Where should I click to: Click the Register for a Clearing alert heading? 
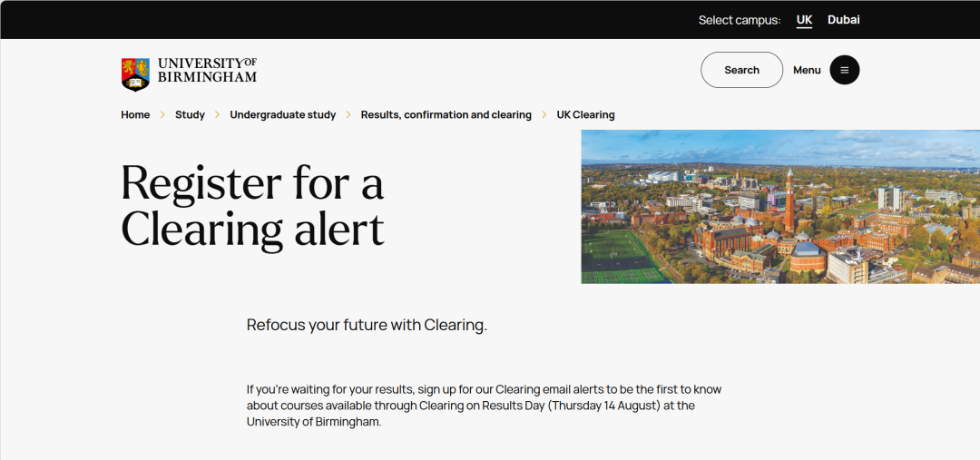252,206
